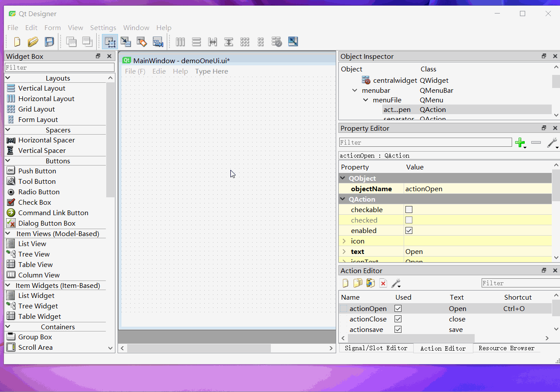The height and width of the screenshot is (392, 560).
Task: Toggle the checkable property checkbox
Action: click(x=409, y=210)
